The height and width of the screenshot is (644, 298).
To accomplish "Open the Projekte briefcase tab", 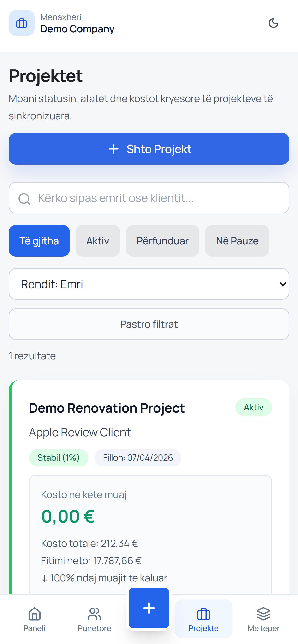I will [204, 619].
